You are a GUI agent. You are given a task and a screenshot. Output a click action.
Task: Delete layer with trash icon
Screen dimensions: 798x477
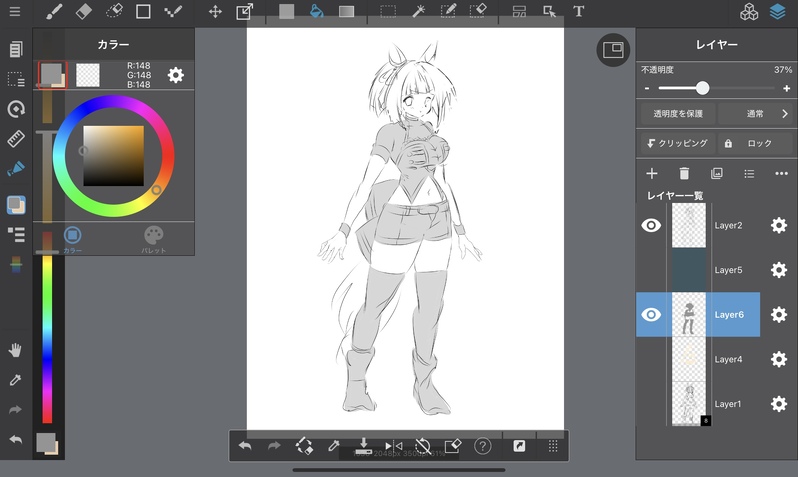pos(684,174)
